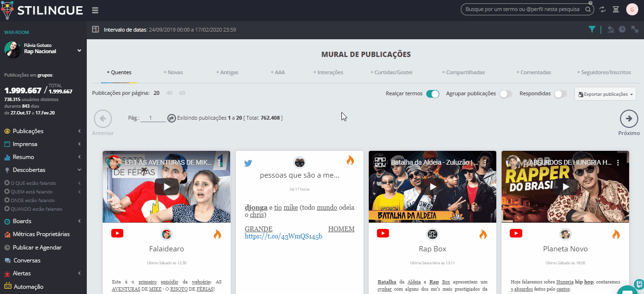644x294 pixels.
Task: Play the AS AVENTURAS DE MIKE video
Action: coord(166,187)
